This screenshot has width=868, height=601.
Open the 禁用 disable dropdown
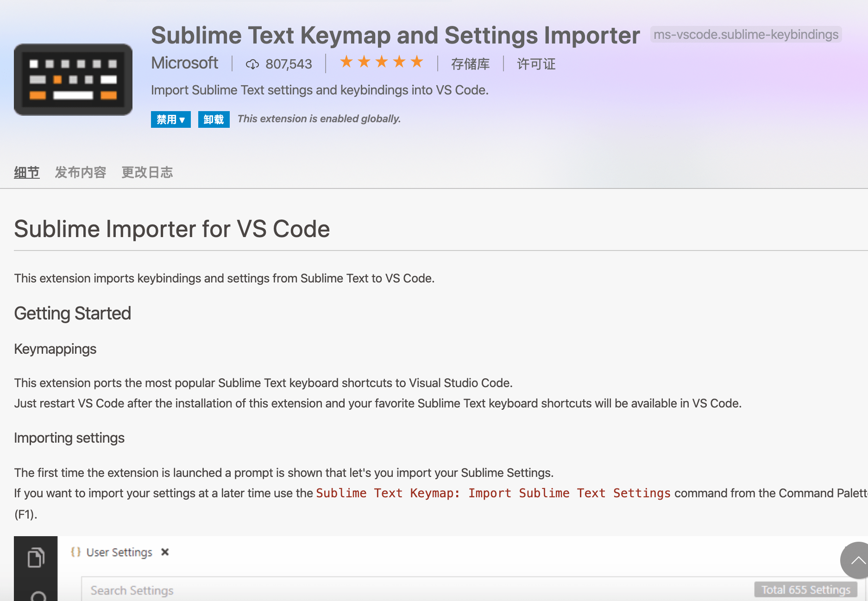click(x=170, y=119)
